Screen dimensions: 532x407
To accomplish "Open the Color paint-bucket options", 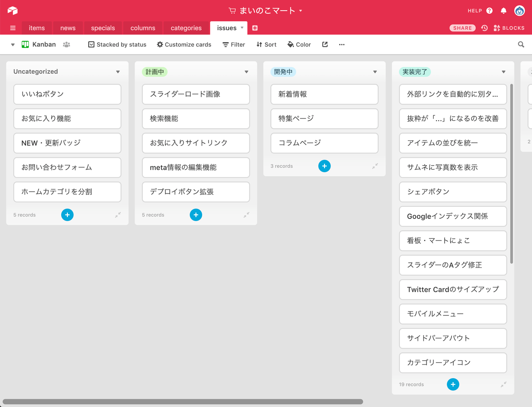I will [299, 44].
